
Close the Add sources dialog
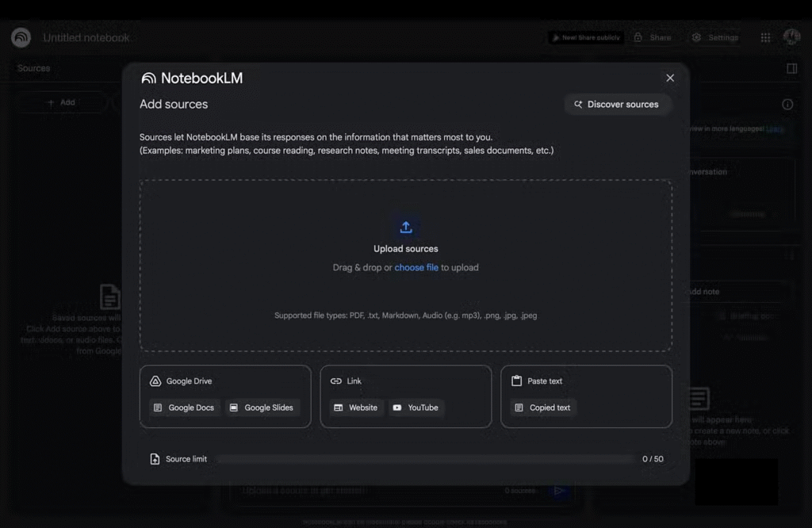click(670, 78)
